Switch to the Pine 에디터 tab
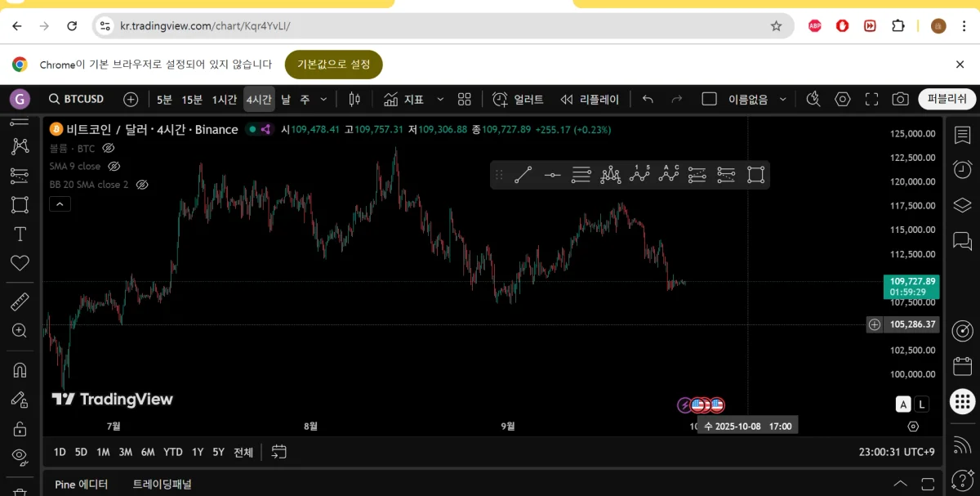 [x=81, y=484]
